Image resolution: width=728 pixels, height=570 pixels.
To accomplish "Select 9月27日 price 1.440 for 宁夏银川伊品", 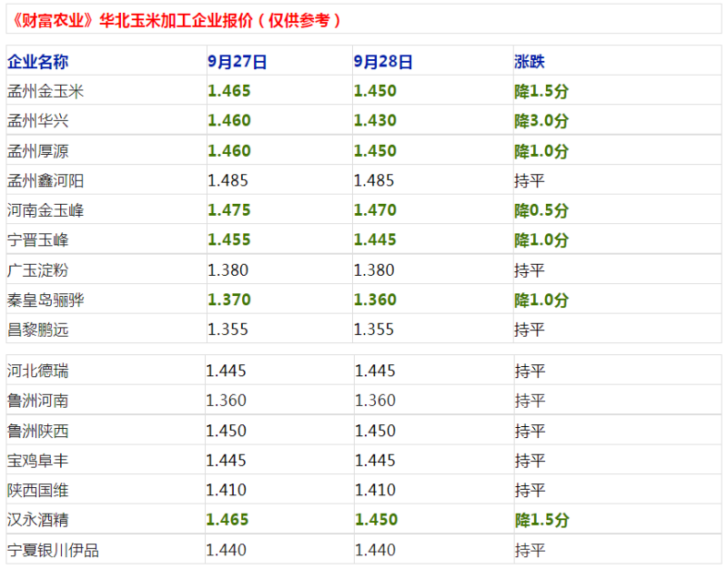I will click(x=226, y=550).
